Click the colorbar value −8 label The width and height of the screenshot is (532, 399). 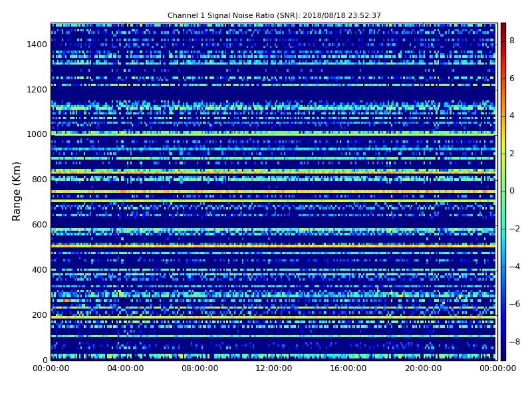515,342
